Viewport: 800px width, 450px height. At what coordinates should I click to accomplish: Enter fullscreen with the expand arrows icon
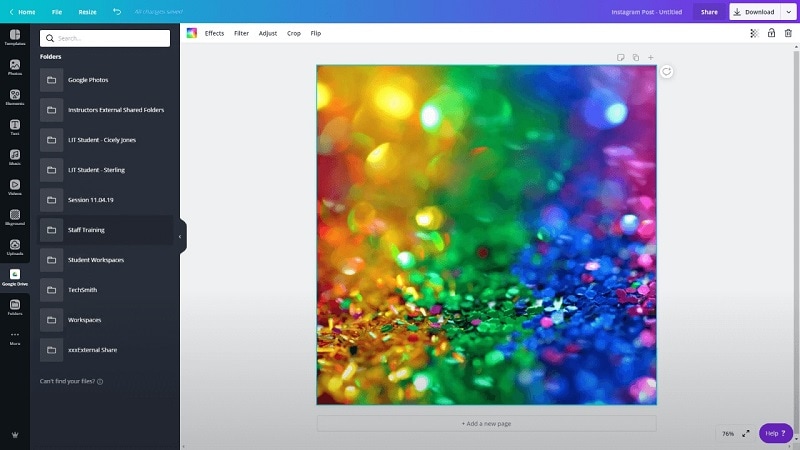745,434
